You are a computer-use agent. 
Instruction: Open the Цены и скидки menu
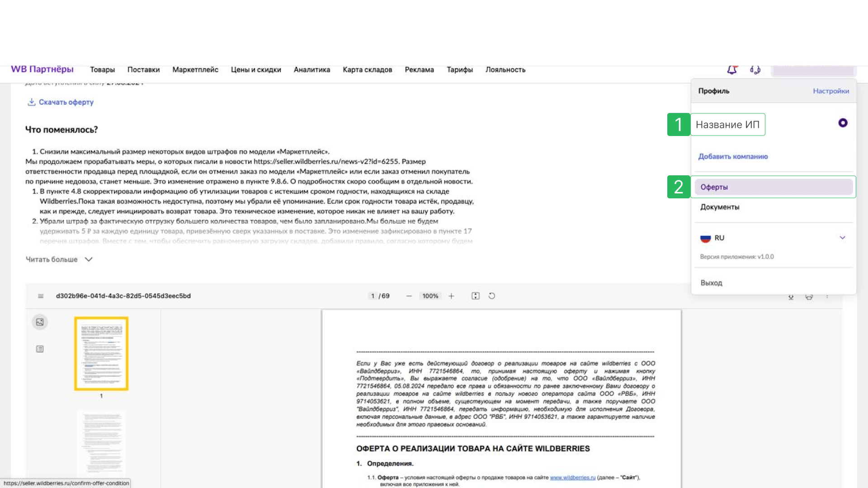coord(256,70)
